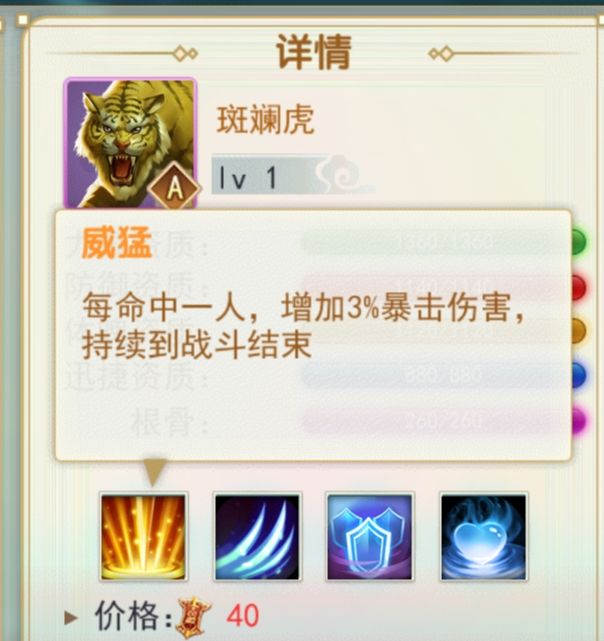The image size is (604, 641).
Task: Click the 威猛 skill title
Action: tap(117, 243)
